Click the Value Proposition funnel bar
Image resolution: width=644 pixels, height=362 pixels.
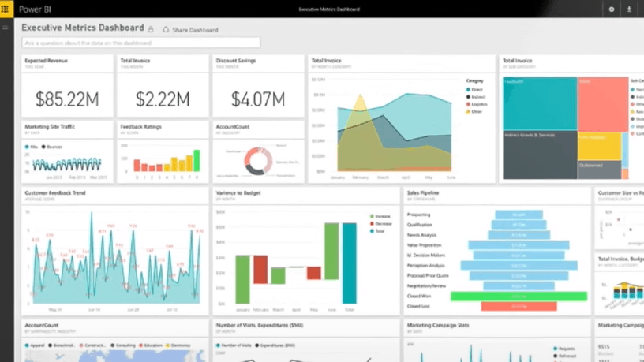[x=519, y=245]
